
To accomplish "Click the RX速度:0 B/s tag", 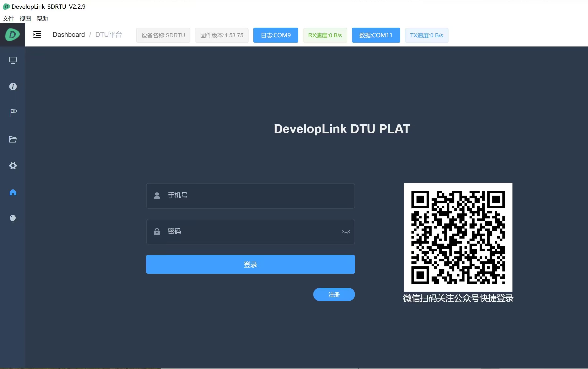I will click(325, 35).
